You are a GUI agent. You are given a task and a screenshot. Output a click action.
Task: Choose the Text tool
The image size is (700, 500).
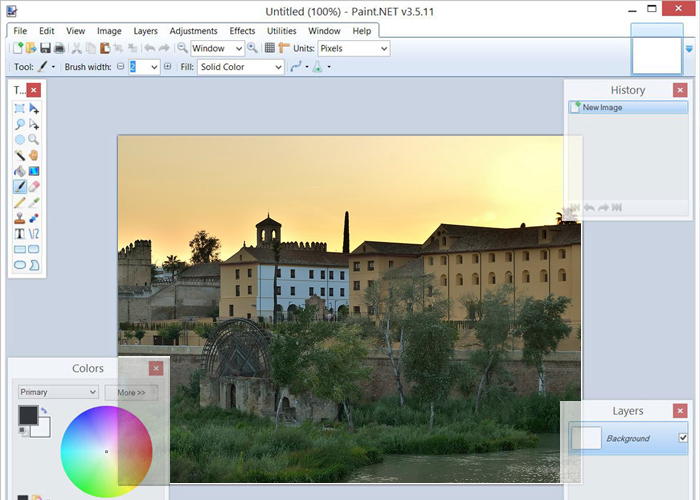coord(20,233)
